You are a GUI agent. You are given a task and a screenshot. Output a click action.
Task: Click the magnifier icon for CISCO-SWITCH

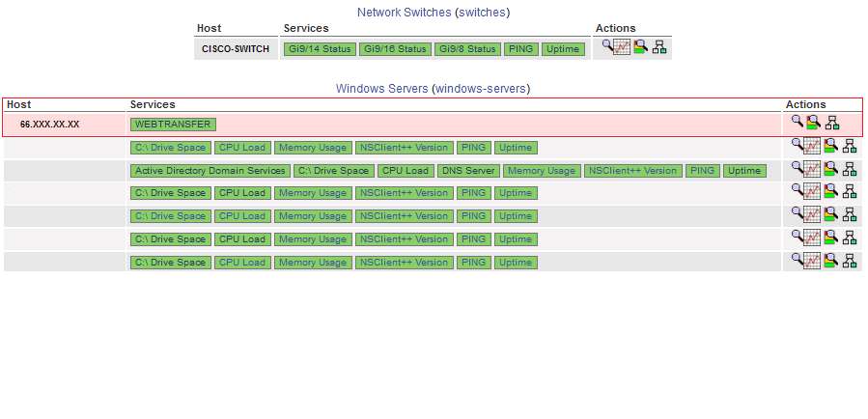tap(607, 45)
